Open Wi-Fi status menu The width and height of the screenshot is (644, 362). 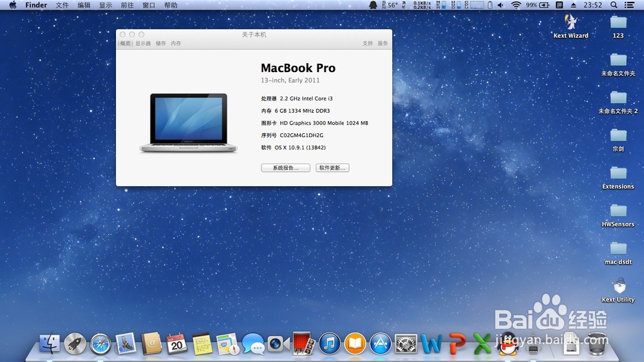(516, 5)
